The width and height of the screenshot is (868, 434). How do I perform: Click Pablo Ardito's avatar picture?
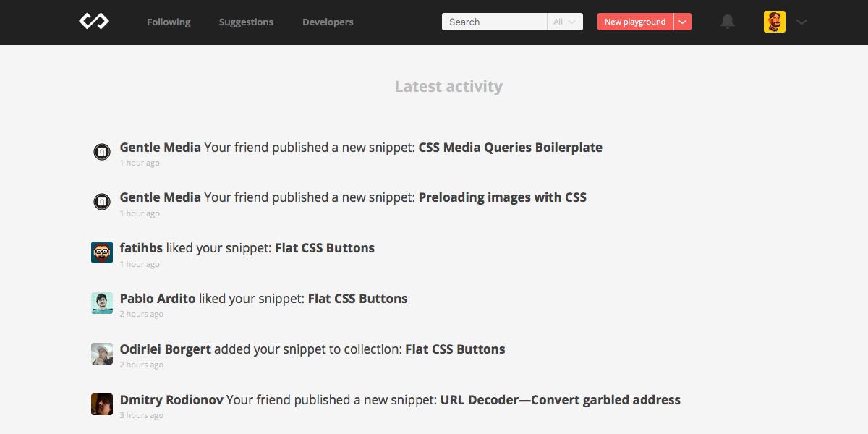102,303
